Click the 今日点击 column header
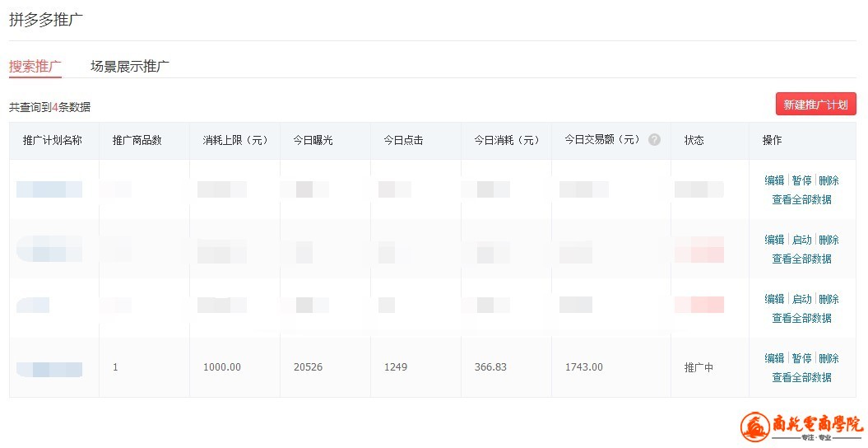This screenshot has width=868, height=448. pos(403,140)
